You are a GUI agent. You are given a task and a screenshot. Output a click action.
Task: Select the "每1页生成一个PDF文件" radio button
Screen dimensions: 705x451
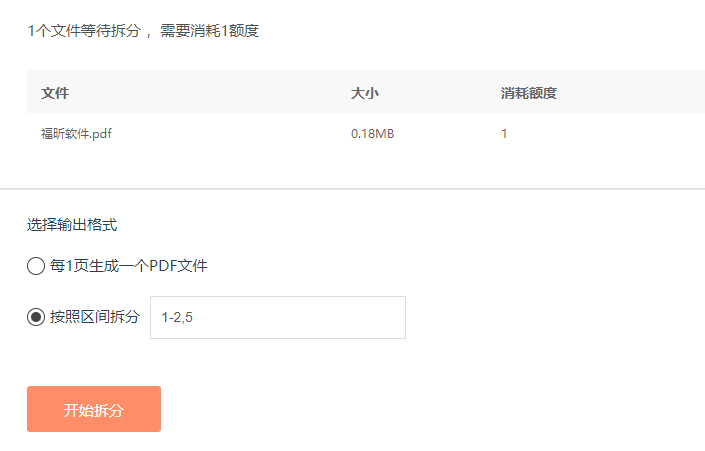click(36, 266)
